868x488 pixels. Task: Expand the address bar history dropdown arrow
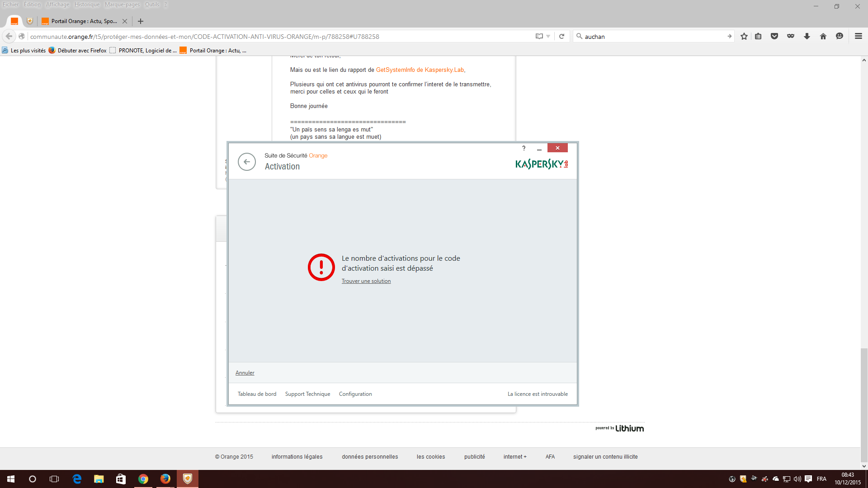[548, 37]
